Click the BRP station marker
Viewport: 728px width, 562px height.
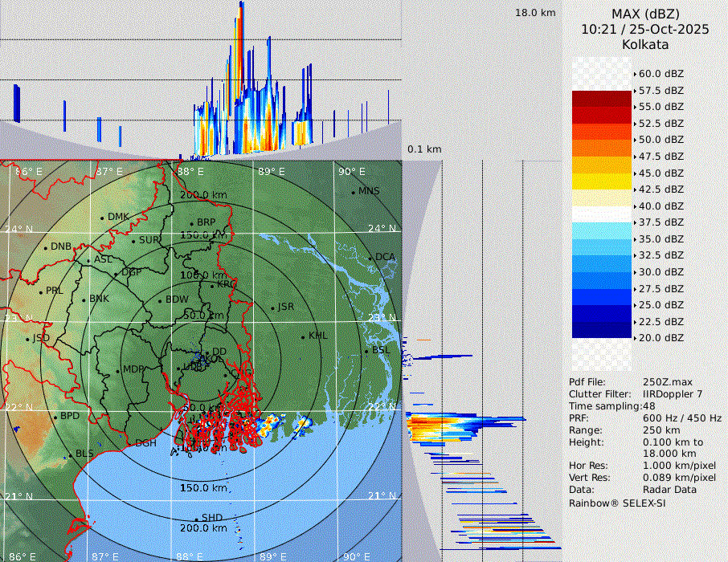pos(191,223)
